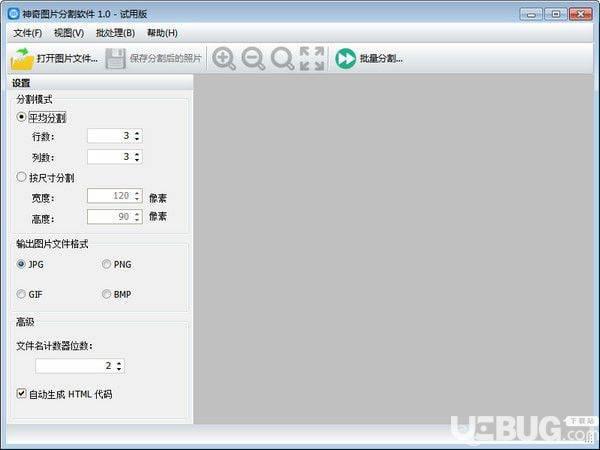Select GIF output format

(x=21, y=294)
